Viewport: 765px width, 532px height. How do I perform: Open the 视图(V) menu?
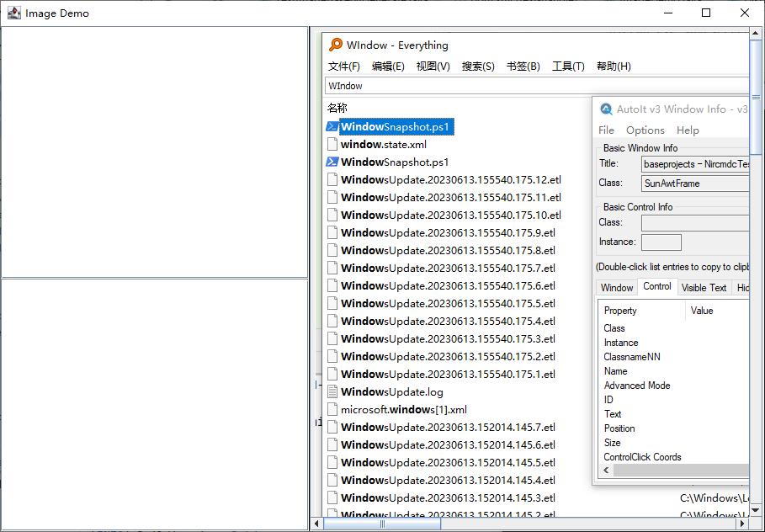432,66
